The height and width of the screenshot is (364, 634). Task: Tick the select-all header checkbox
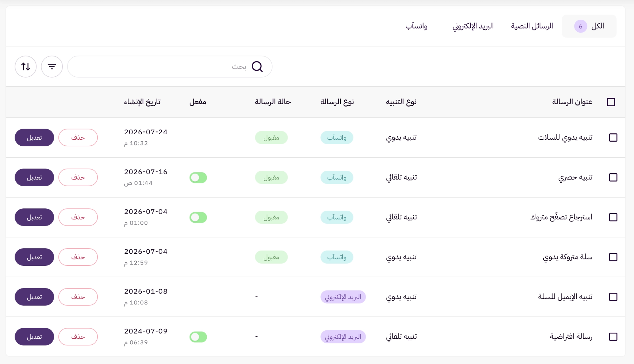[x=611, y=102]
